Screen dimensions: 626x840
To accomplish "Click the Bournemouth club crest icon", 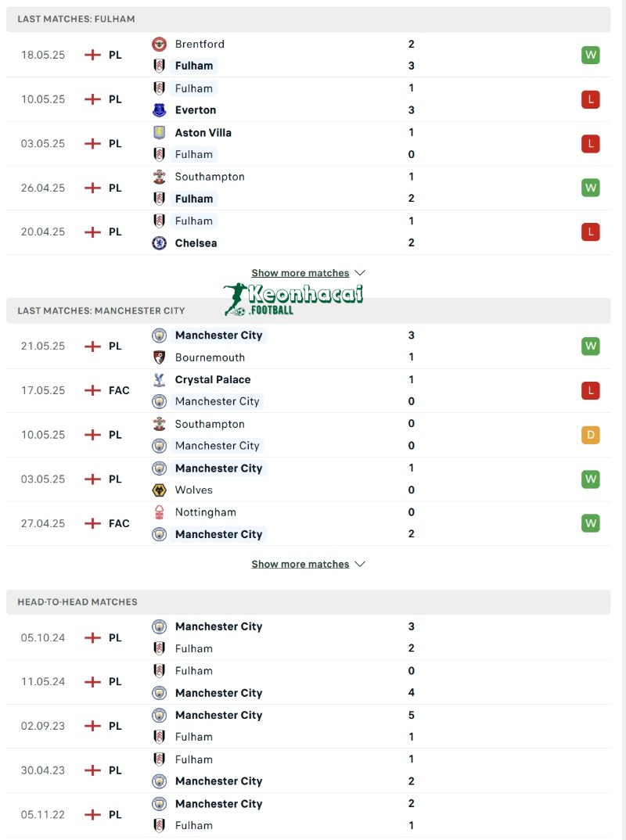I will pos(160,357).
